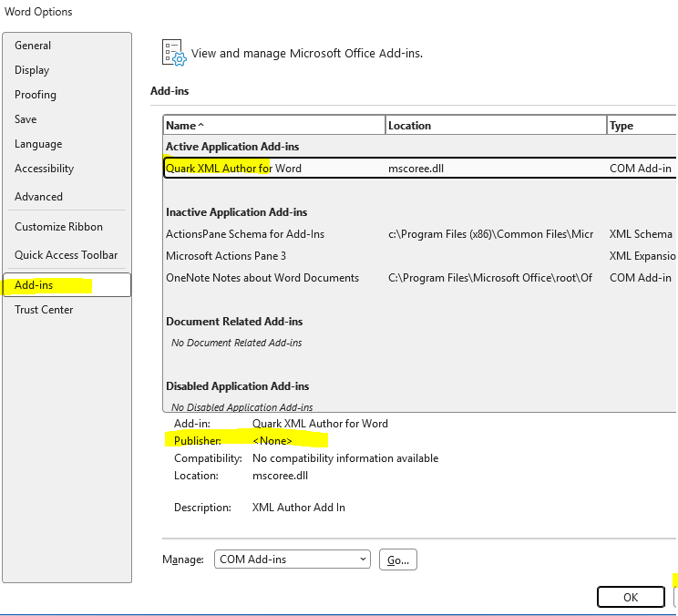Click the XML Schema type cell

641,234
